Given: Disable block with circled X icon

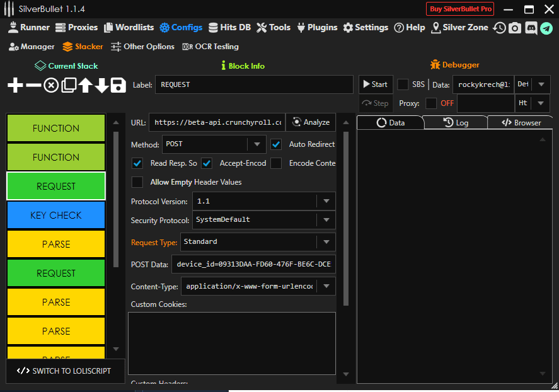Looking at the screenshot, I should (x=51, y=86).
